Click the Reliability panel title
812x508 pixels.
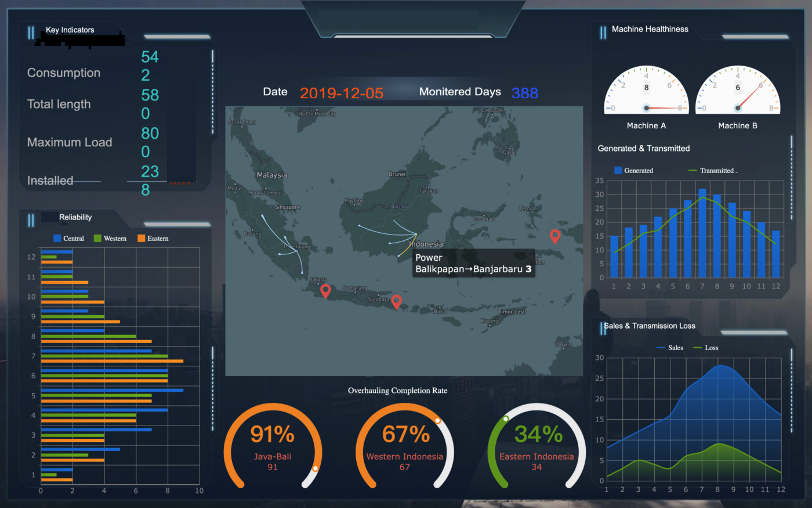coord(75,217)
